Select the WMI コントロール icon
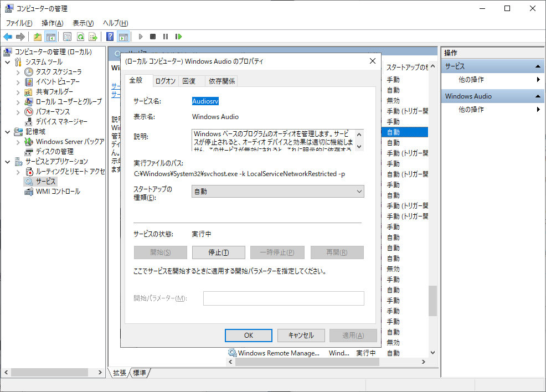Screen dimensions: 546x392 (x=29, y=192)
